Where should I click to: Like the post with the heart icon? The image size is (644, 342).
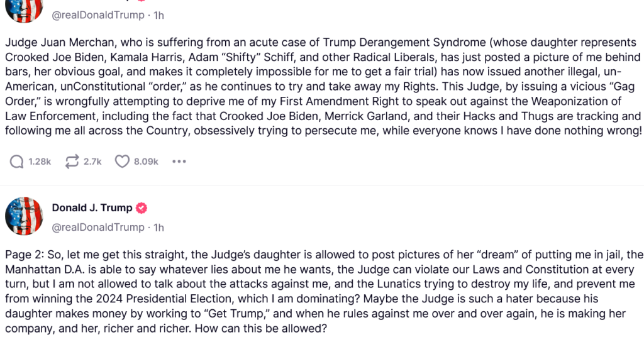click(x=122, y=162)
